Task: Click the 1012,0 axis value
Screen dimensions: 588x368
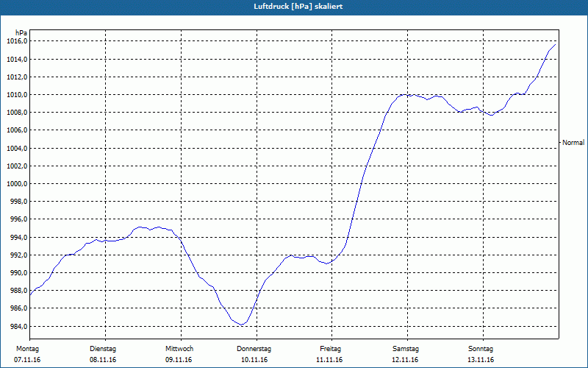Action: click(x=17, y=77)
